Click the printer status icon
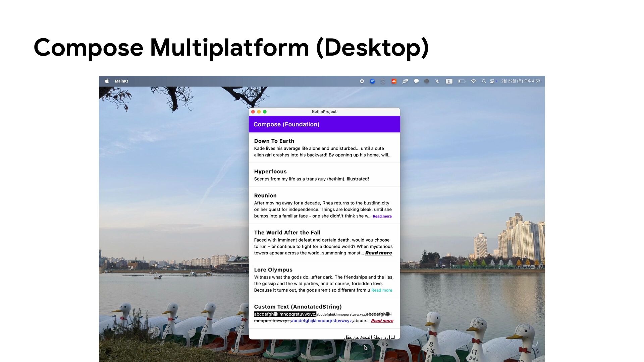Screen dimensions: 644x362 tap(427, 81)
